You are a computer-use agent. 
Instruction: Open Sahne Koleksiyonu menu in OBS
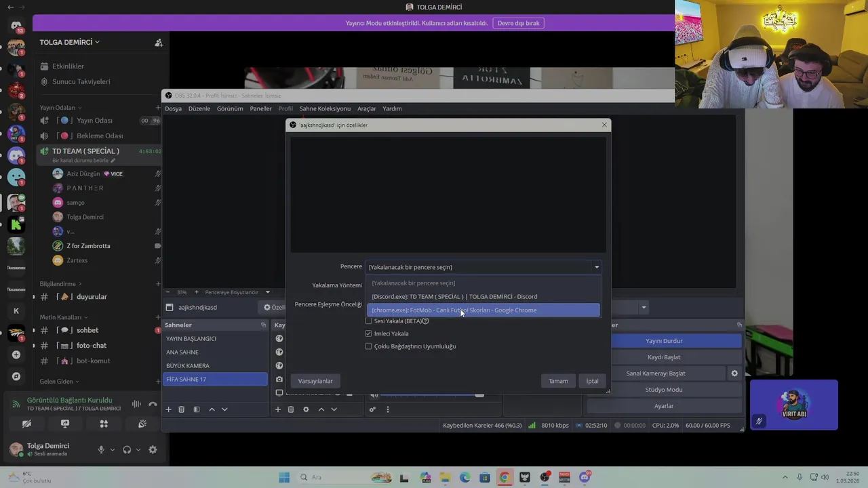(x=325, y=108)
